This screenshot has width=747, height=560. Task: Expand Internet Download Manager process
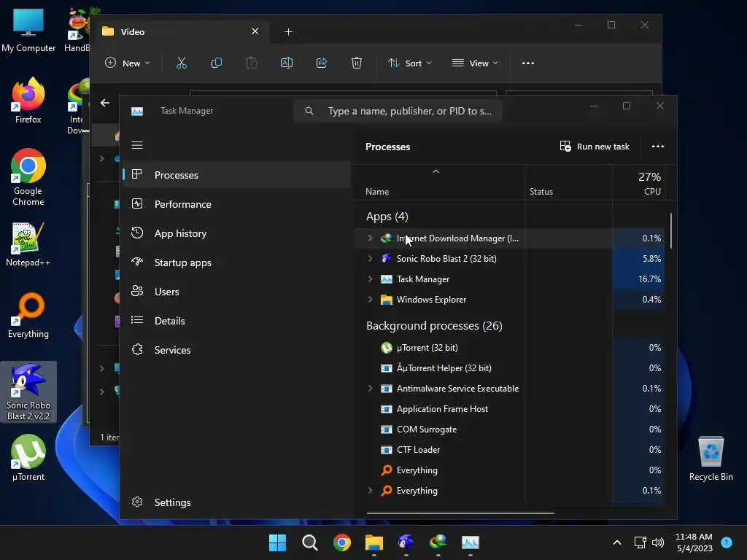[370, 238]
